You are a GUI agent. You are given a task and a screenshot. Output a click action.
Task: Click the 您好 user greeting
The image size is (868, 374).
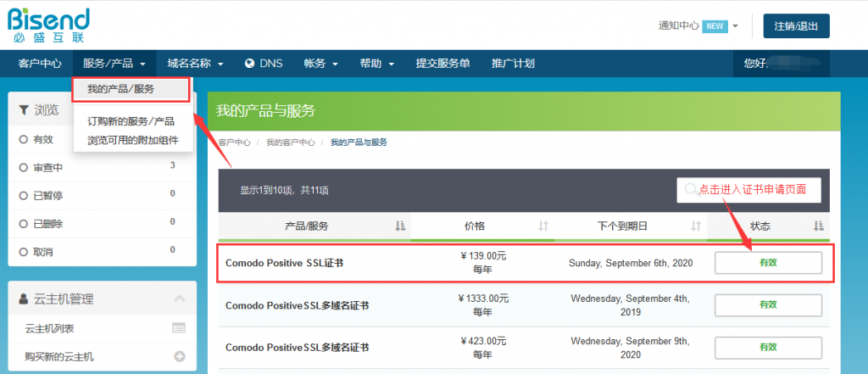point(781,64)
